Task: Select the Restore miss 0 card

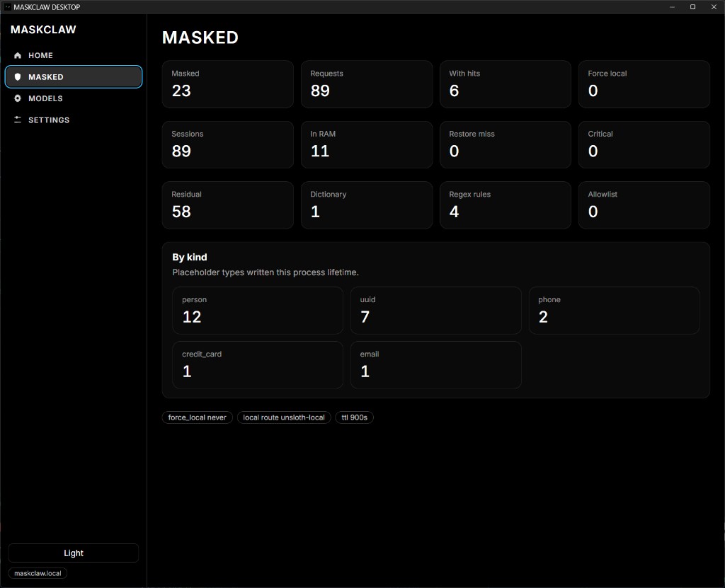Action: [x=506, y=144]
